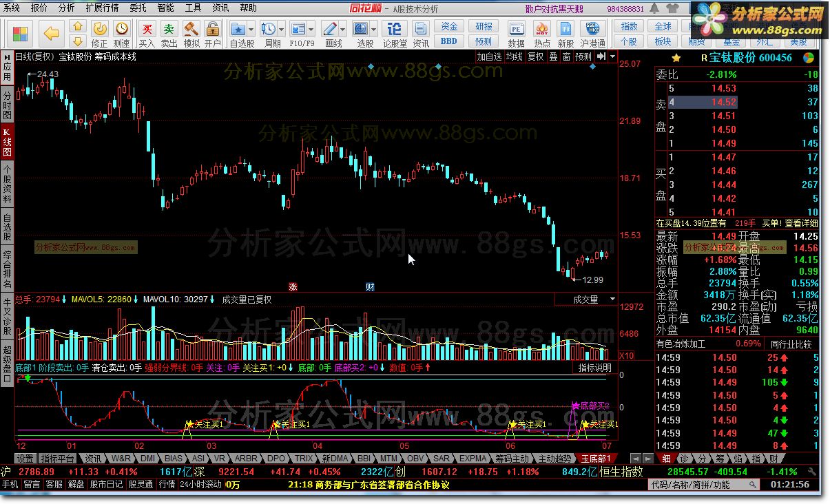Click the 修正 icon in the toolbar
Viewport: 830px width, 504px height.
coord(100,29)
